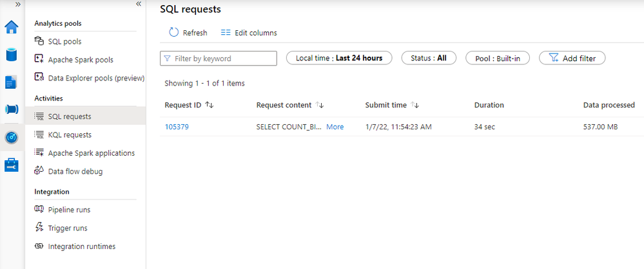Expand the left icon rail

pos(18,4)
